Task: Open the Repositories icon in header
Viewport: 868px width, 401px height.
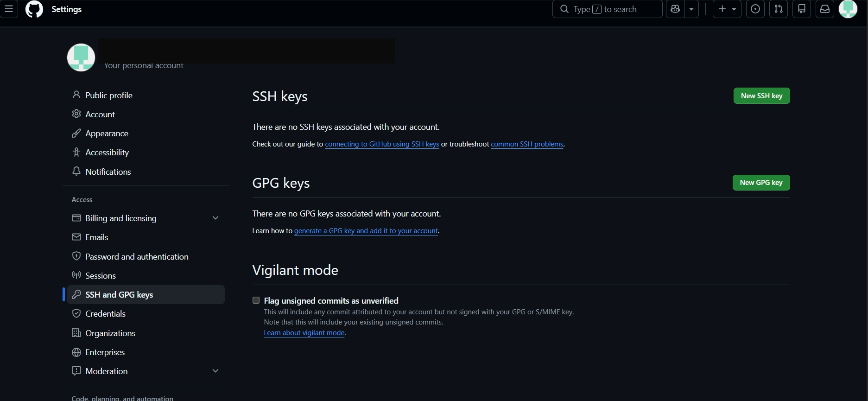Action: tap(802, 9)
